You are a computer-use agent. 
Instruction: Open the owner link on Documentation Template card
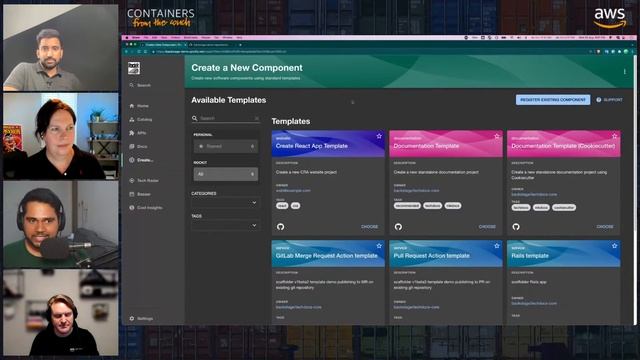coord(416,191)
